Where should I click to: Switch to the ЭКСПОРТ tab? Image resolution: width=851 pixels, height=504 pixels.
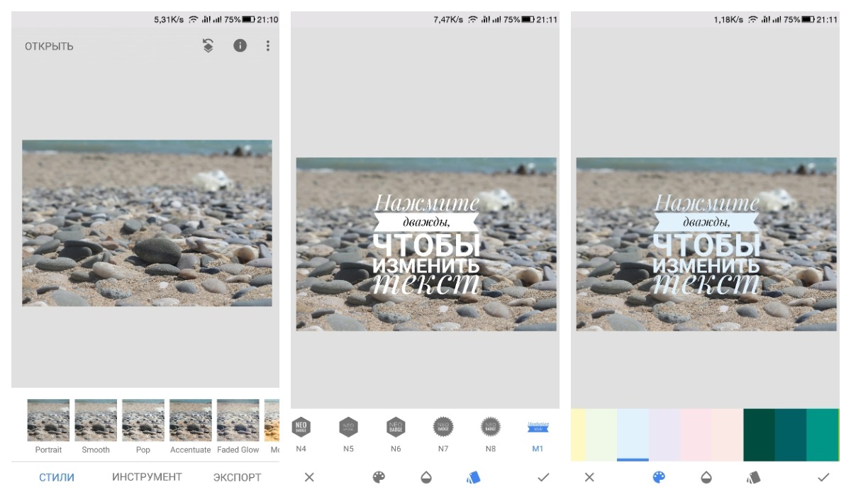(237, 478)
